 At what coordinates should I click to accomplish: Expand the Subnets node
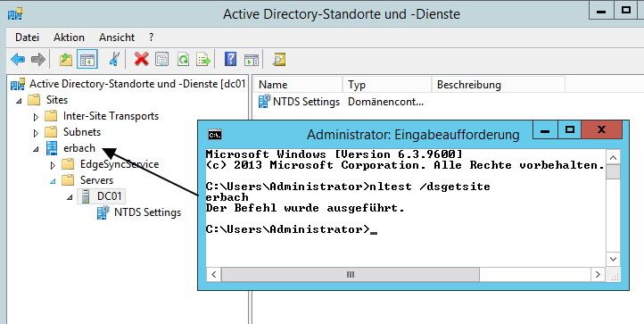coord(36,133)
